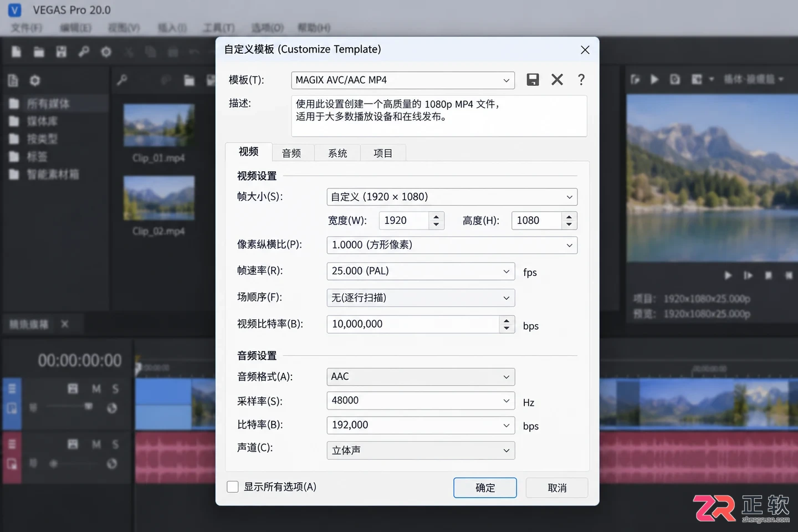Expand the 音频格式 AAC dropdown
This screenshot has height=532, width=798.
click(x=421, y=377)
